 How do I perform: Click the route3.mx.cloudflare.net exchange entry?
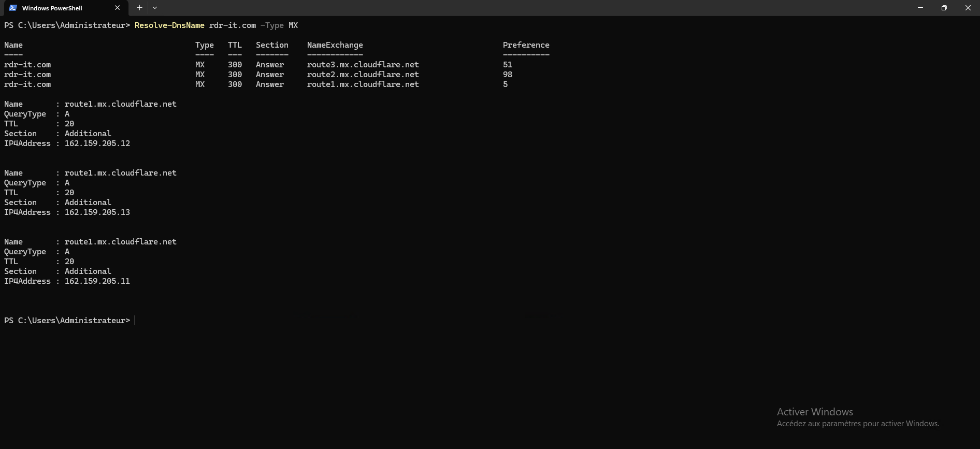[x=363, y=65]
